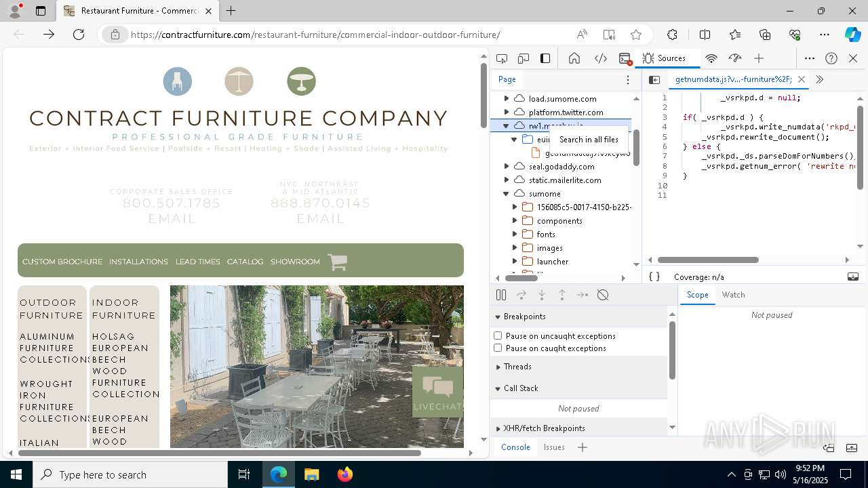Open the Console panel icon with error badge
This screenshot has width=868, height=488.
[625, 58]
